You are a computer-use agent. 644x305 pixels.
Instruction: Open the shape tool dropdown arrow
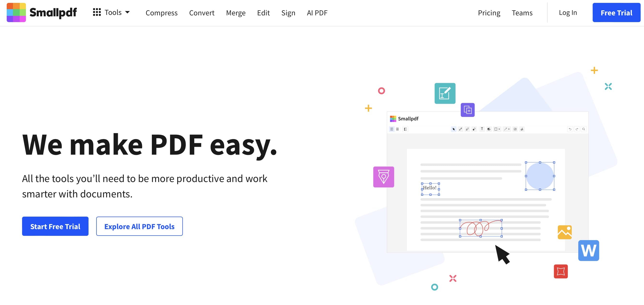click(499, 129)
